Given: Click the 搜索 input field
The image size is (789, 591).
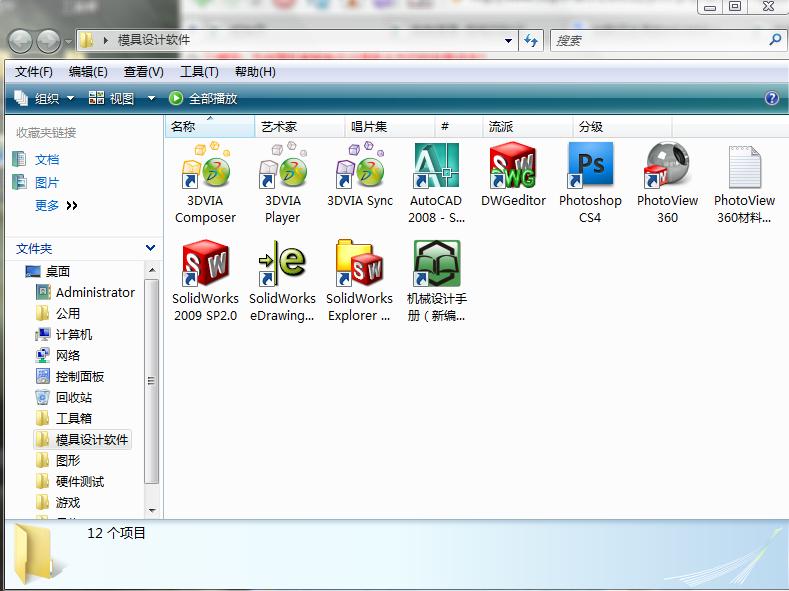Looking at the screenshot, I should pos(659,40).
